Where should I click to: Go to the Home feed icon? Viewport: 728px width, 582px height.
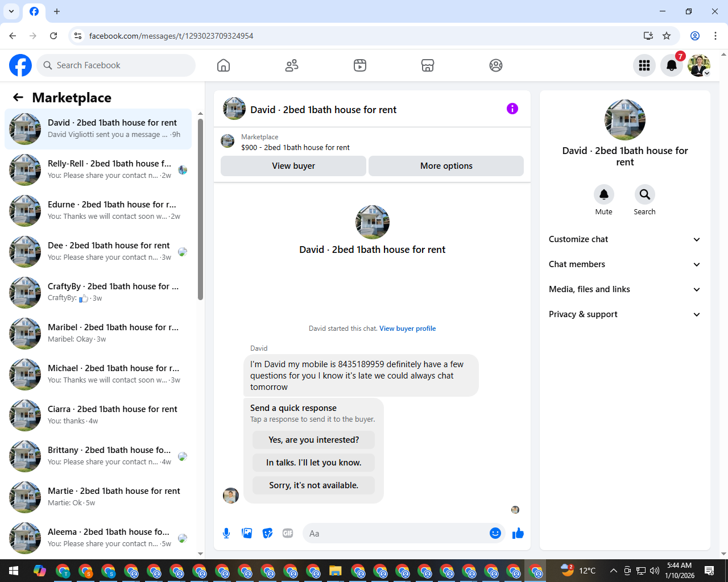coord(224,65)
